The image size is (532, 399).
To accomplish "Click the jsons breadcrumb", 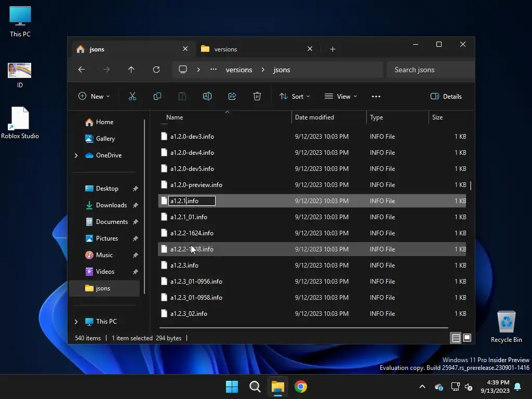I will 282,70.
